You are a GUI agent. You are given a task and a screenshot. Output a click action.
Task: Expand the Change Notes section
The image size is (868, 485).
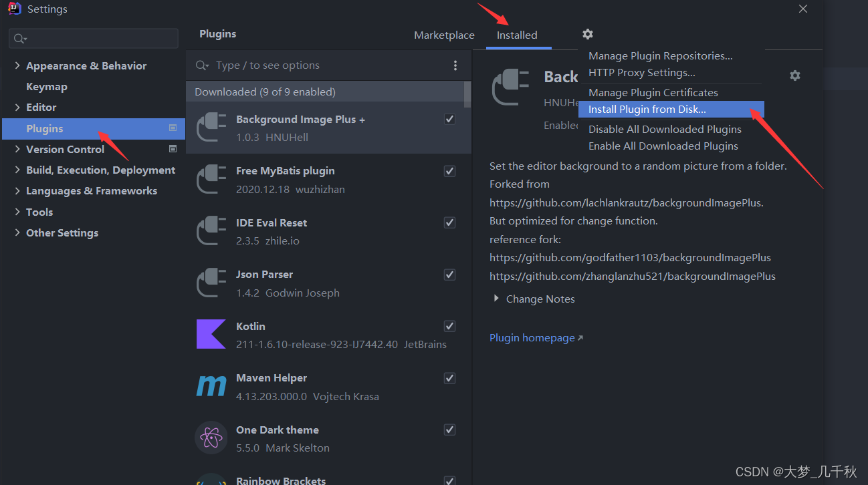point(496,299)
